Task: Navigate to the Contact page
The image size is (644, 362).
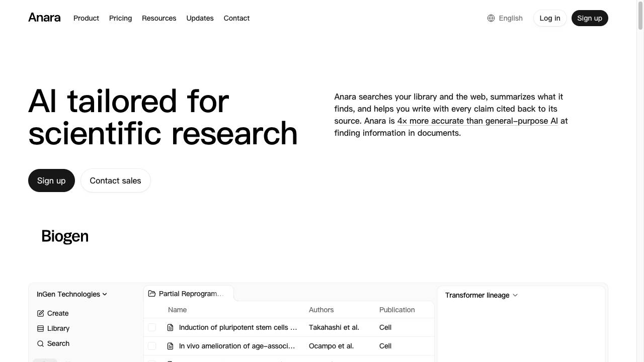Action: [x=236, y=18]
